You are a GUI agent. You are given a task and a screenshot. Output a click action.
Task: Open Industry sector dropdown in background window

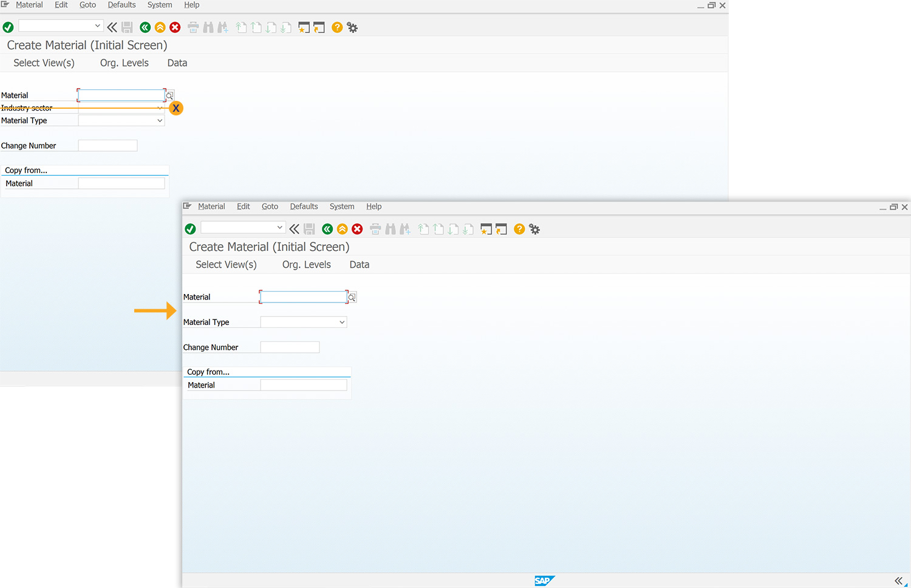(160, 108)
